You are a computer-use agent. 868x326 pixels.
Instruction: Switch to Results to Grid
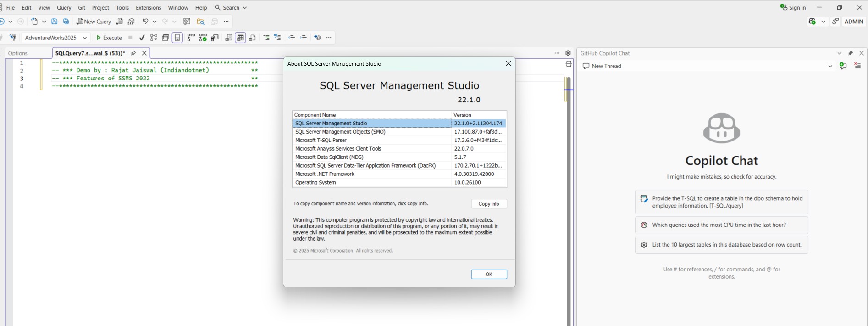pos(240,38)
